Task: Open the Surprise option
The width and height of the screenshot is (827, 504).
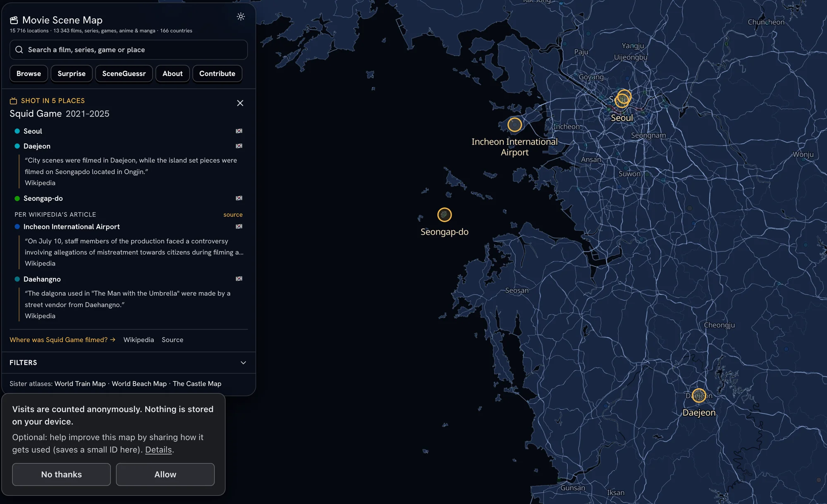Action: click(72, 74)
